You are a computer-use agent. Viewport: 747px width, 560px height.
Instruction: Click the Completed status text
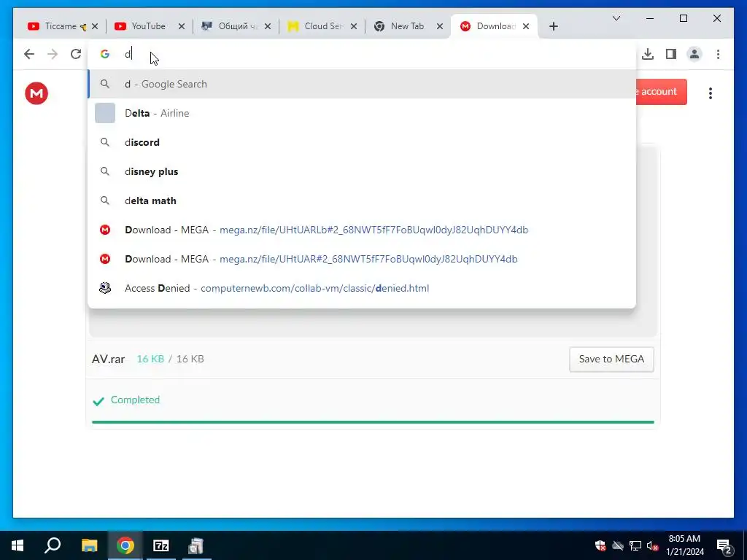coord(135,400)
